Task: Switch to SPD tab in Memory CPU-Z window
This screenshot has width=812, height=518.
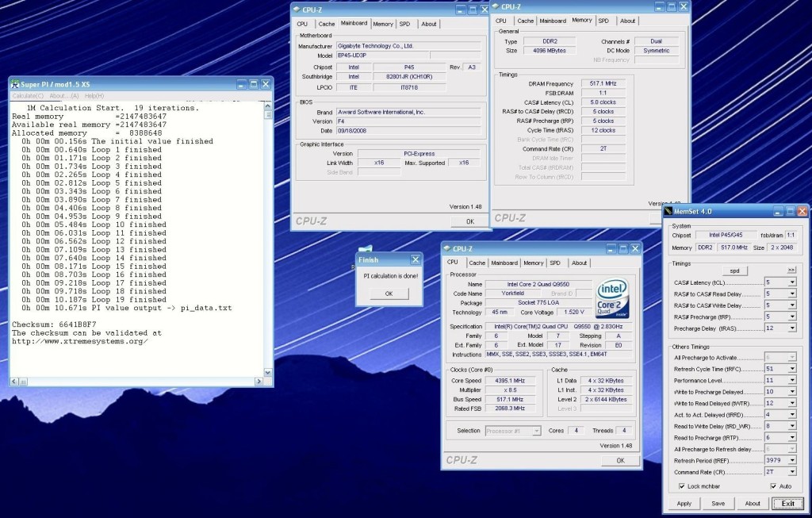Action: point(603,21)
